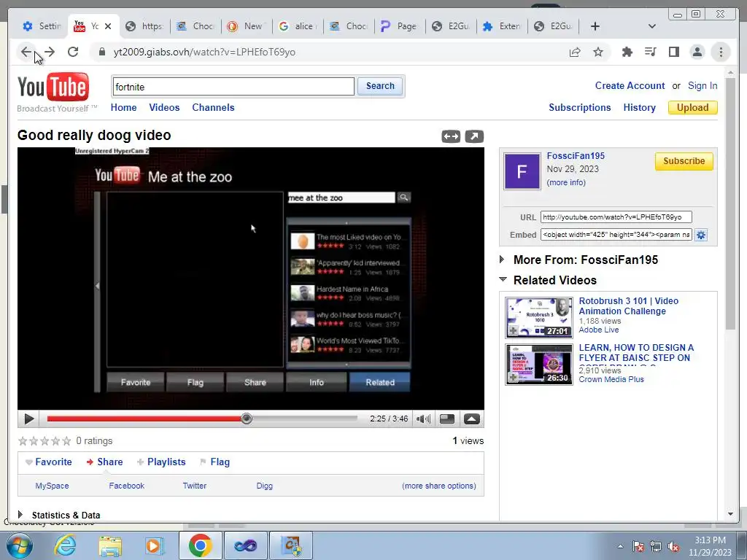Click the (more info) link
The height and width of the screenshot is (560, 747).
point(566,182)
